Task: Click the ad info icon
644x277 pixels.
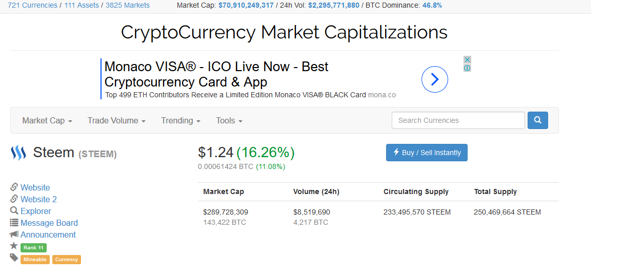Action: pyautogui.click(x=467, y=68)
